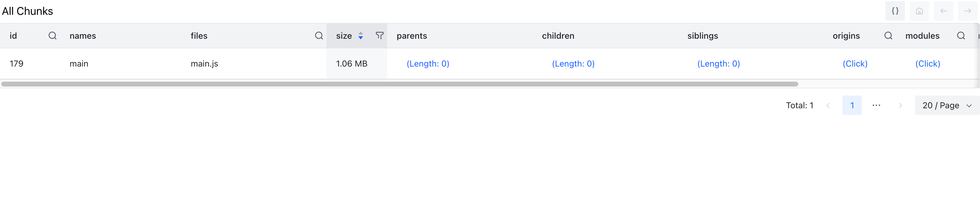Screen dimensions: 980x199
Task: Click the home icon in top toolbar
Action: click(919, 11)
